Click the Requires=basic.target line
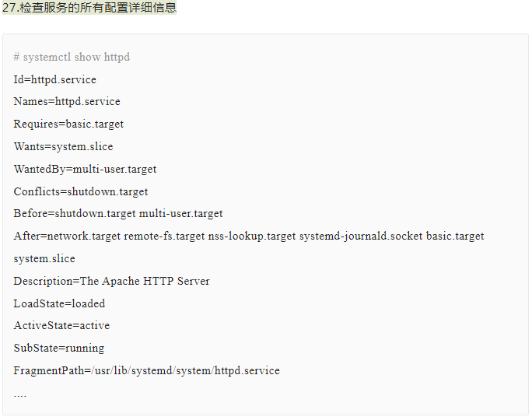Viewport: 532px width, 417px height. tap(68, 124)
